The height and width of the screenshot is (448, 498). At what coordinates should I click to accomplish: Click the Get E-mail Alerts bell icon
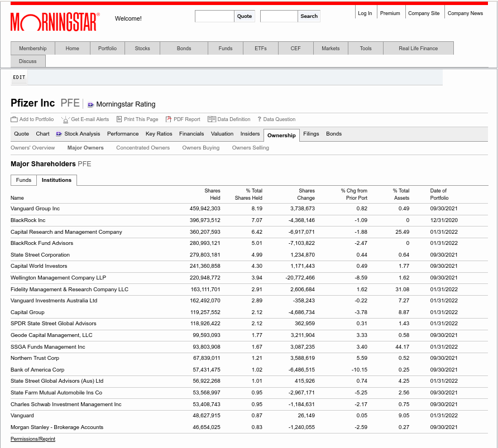65,119
